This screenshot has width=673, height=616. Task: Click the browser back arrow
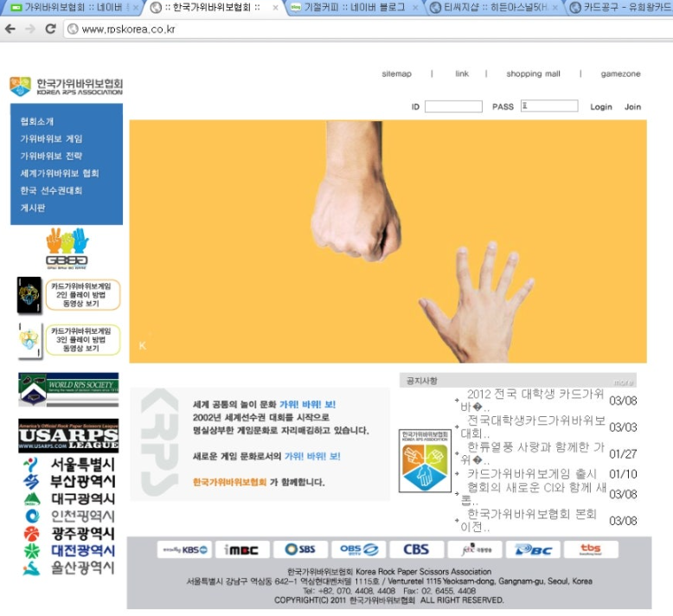tap(10, 29)
